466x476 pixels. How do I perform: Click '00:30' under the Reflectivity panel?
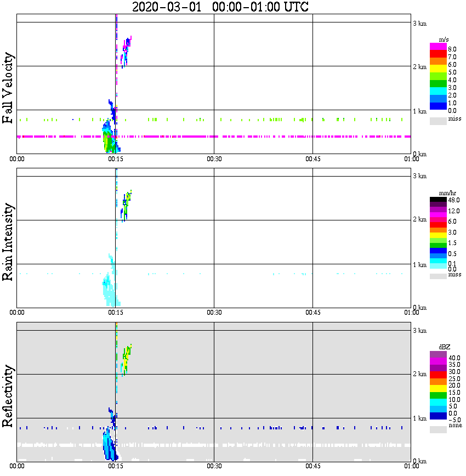214,466
